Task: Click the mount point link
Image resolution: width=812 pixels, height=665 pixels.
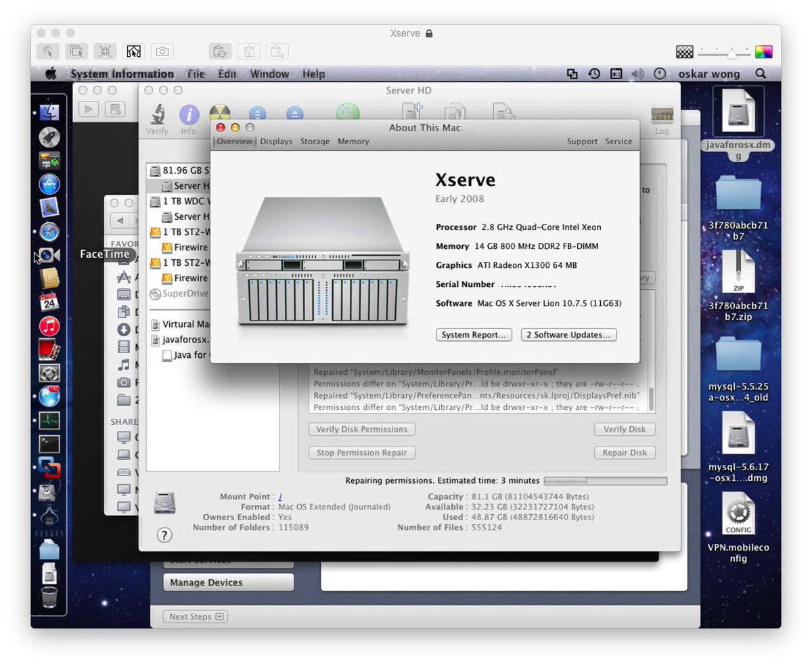Action: click(x=280, y=497)
